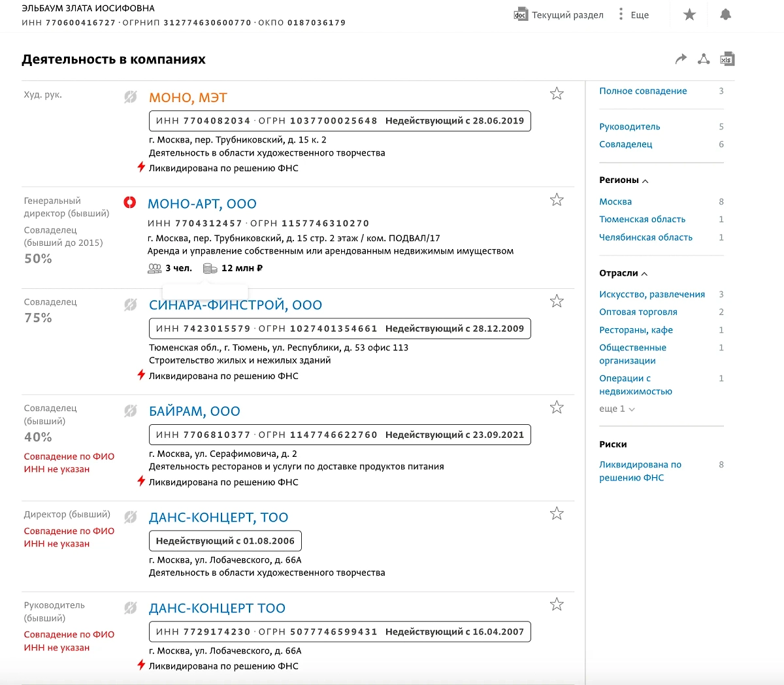Expand the 'еще 1' industries list
784x685 pixels.
616,409
